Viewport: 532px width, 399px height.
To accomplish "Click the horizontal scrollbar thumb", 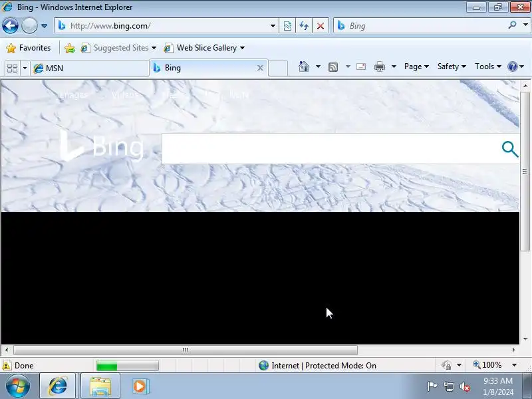I will [186, 350].
